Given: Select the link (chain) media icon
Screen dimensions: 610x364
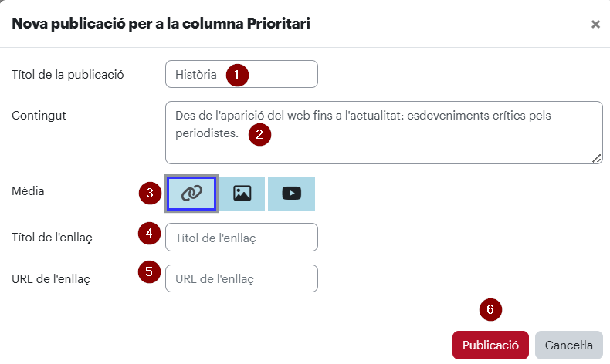Looking at the screenshot, I should [191, 194].
